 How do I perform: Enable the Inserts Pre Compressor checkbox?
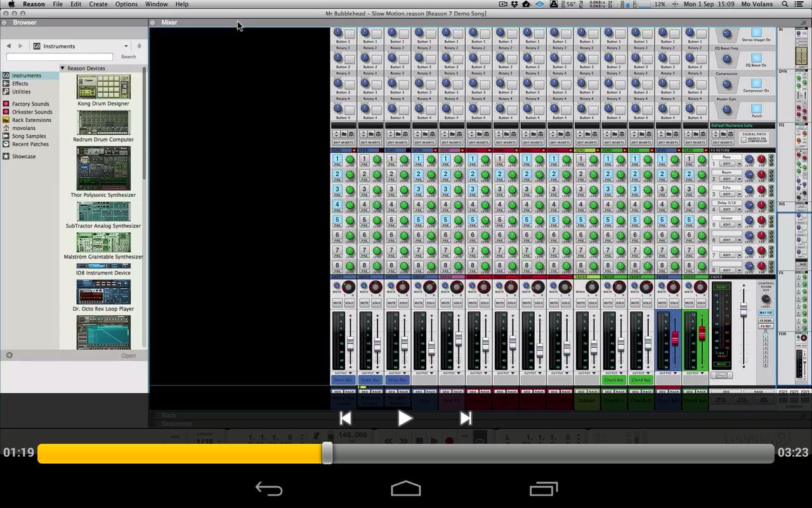[744, 140]
